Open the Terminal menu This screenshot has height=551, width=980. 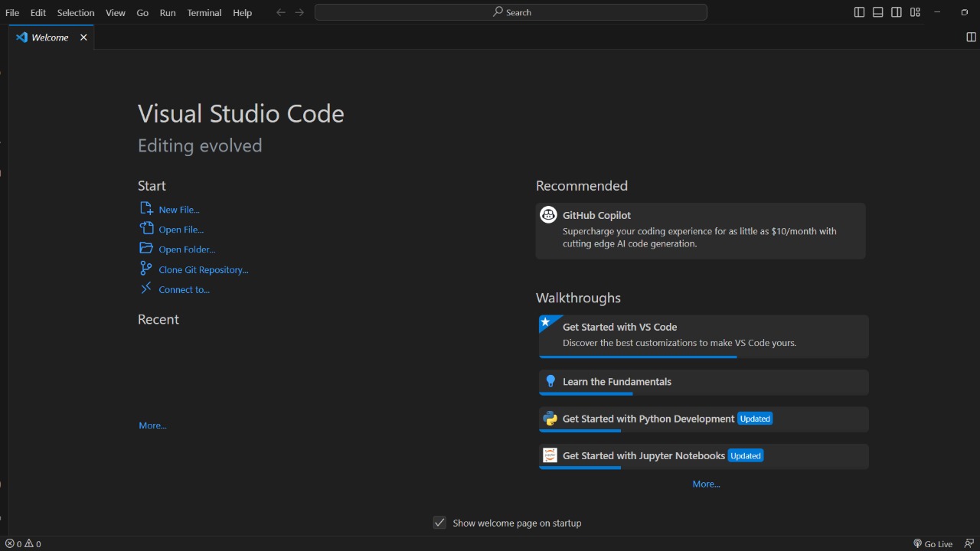pyautogui.click(x=204, y=12)
